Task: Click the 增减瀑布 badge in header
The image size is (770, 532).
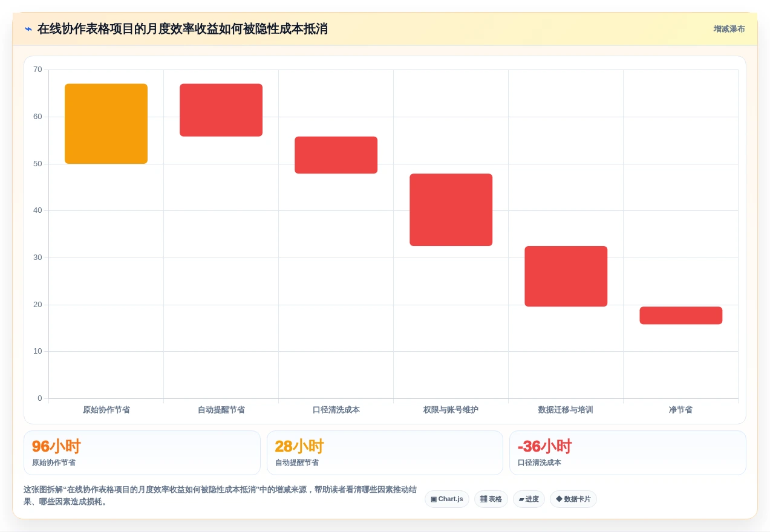Action: click(x=729, y=29)
